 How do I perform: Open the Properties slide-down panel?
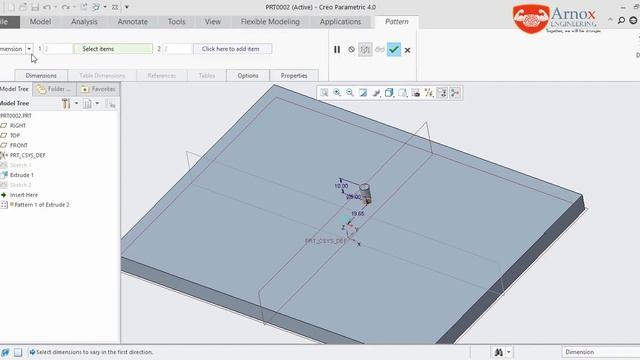294,76
